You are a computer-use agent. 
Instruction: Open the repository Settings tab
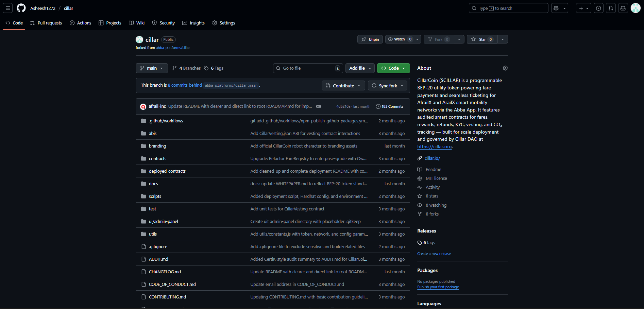[224, 23]
